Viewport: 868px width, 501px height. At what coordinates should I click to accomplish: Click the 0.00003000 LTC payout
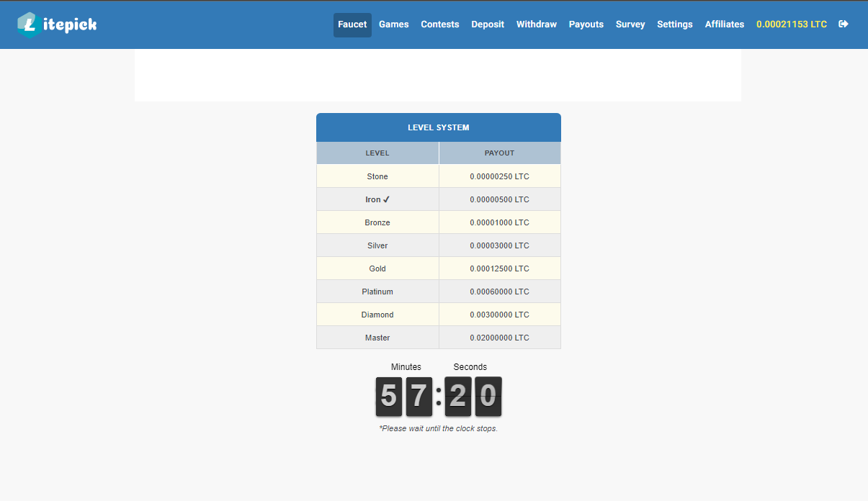pyautogui.click(x=500, y=245)
